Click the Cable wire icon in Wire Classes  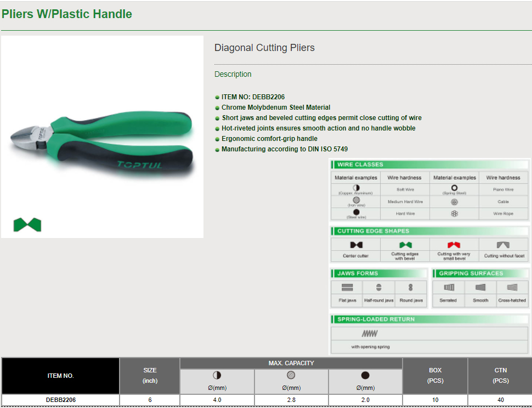(x=454, y=201)
